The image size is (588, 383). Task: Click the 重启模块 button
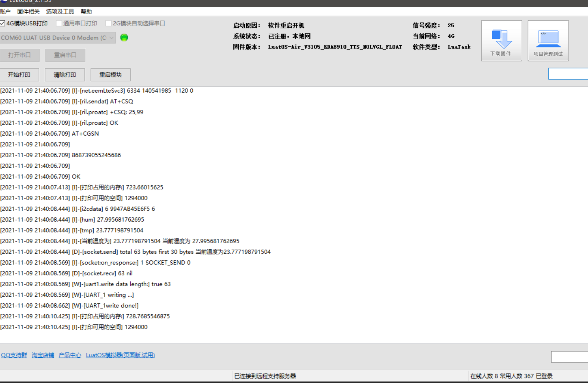tap(111, 75)
